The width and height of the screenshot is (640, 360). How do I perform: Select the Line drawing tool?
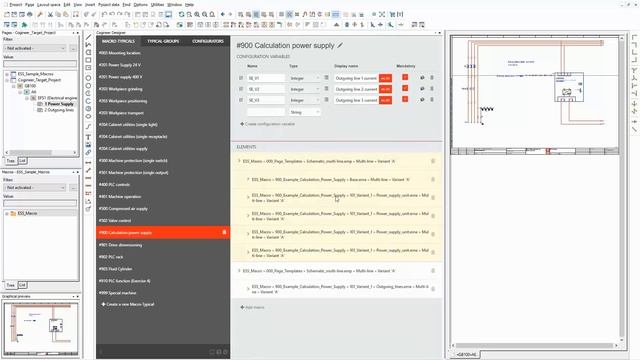coord(88,37)
